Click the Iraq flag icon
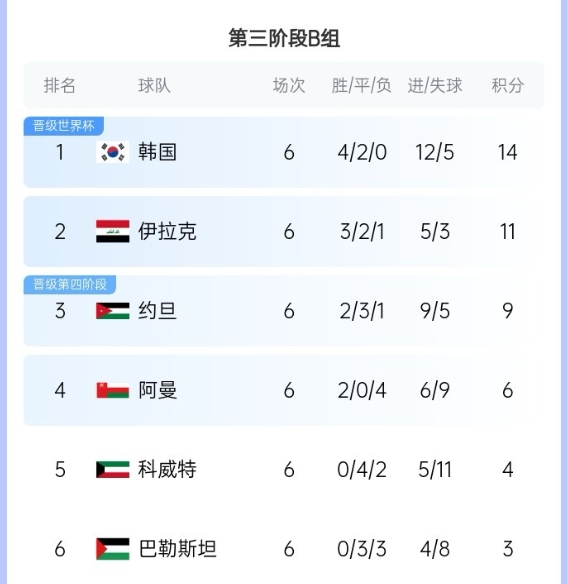The image size is (567, 584). [113, 231]
